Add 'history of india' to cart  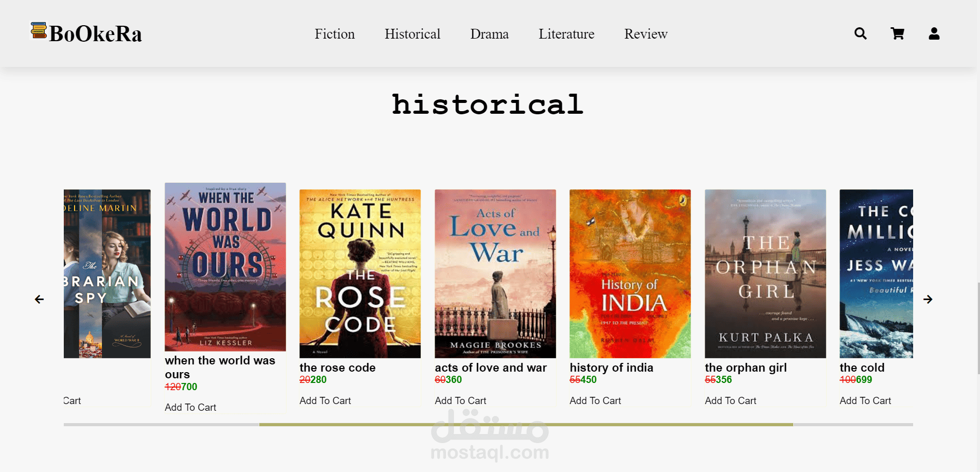pyautogui.click(x=595, y=400)
